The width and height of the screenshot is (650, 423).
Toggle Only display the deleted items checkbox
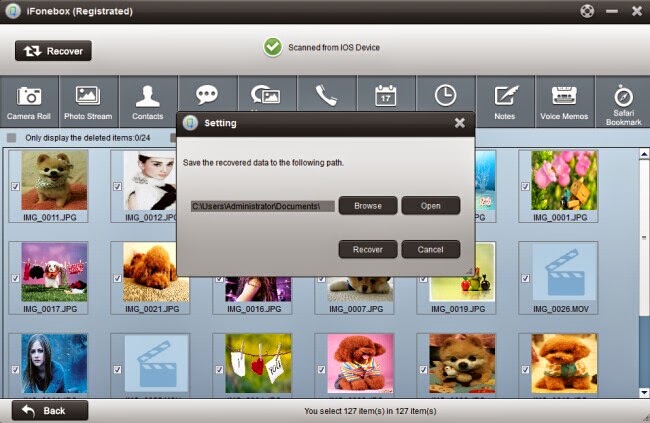(12, 138)
